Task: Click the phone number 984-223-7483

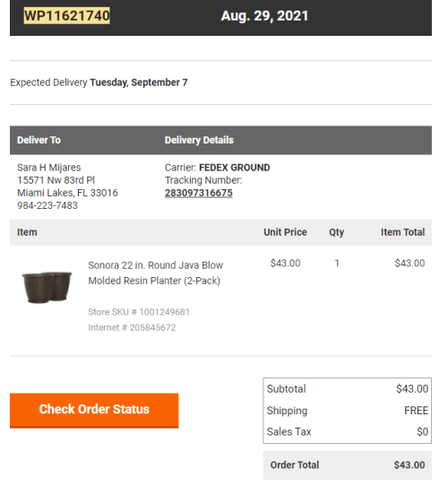Action: point(47,205)
